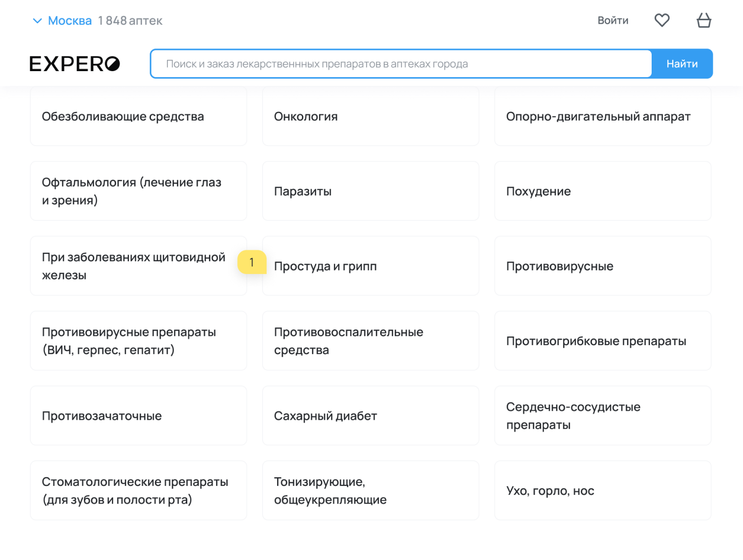743x560 pixels.
Task: Select the Онкология category card
Action: coord(370,117)
